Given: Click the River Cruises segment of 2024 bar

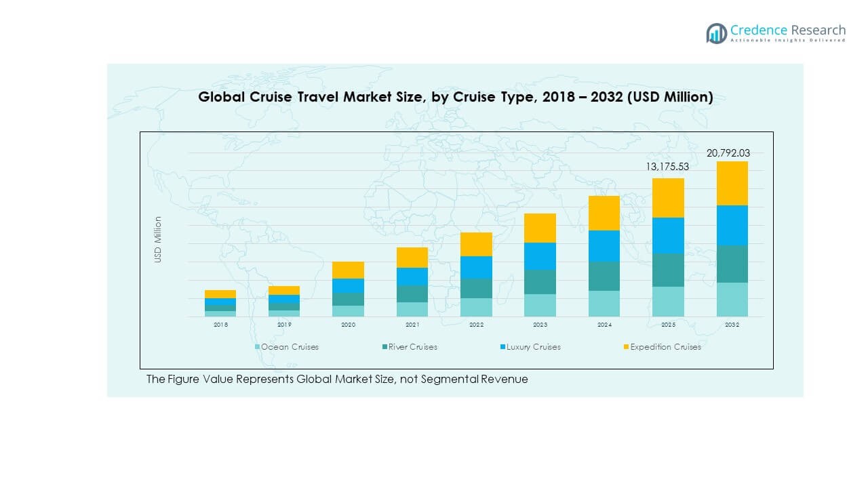Looking at the screenshot, I should (604, 276).
